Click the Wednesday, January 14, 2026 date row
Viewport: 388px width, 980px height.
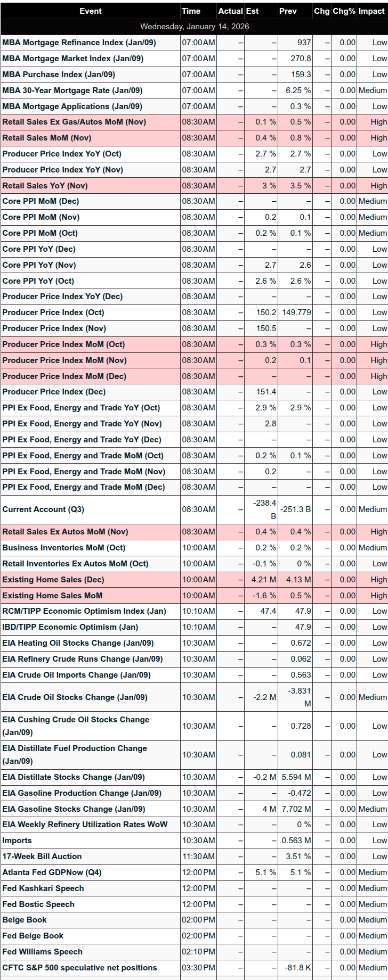(x=194, y=27)
